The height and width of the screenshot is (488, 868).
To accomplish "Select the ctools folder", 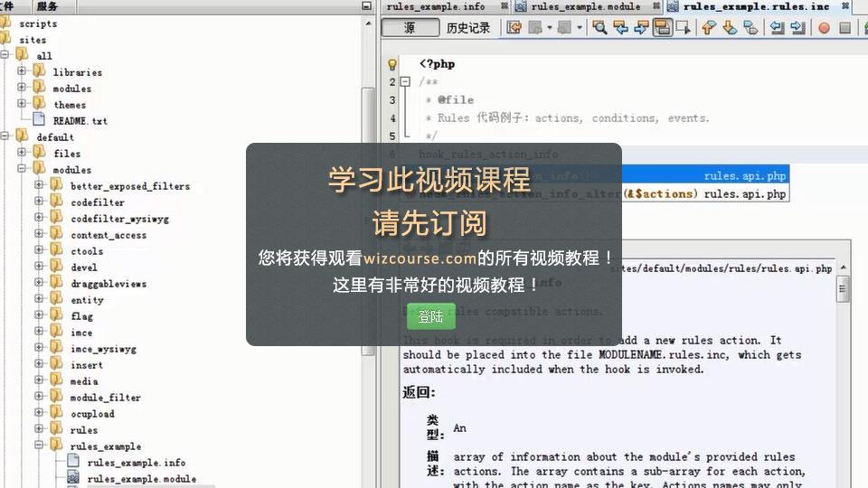I will point(87,251).
